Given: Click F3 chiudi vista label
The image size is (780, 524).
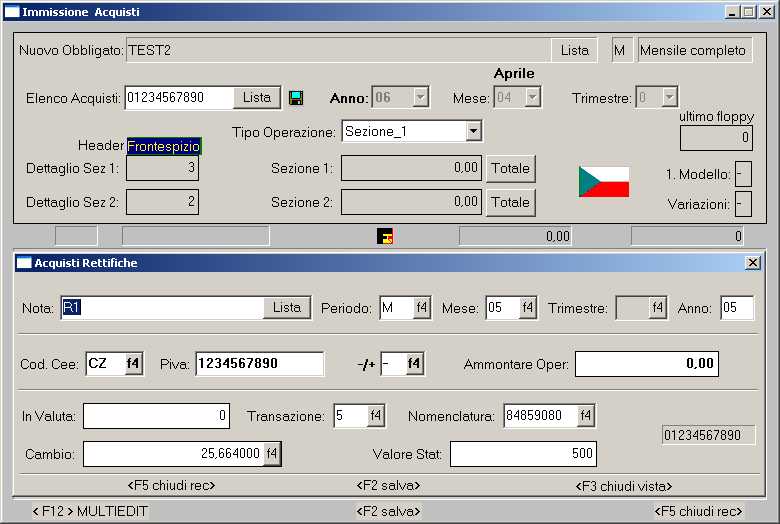Looking at the screenshot, I should click(x=624, y=486).
